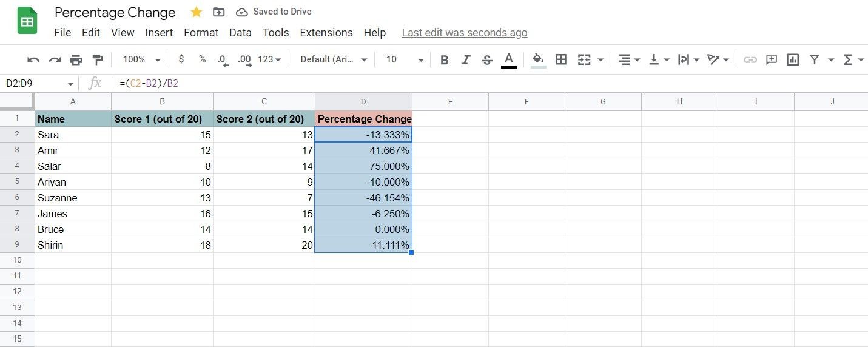Click the Google Sheets home icon
The width and height of the screenshot is (868, 347).
click(27, 21)
